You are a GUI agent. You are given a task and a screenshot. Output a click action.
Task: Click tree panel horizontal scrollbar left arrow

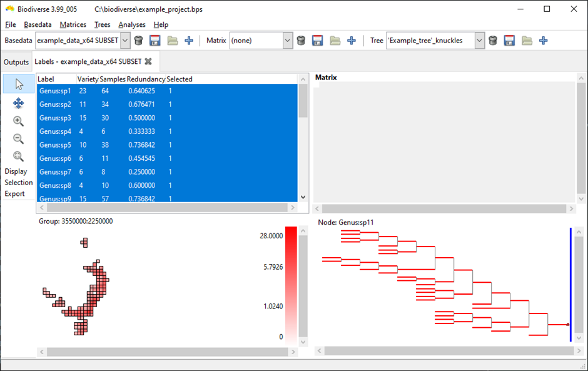click(319, 351)
